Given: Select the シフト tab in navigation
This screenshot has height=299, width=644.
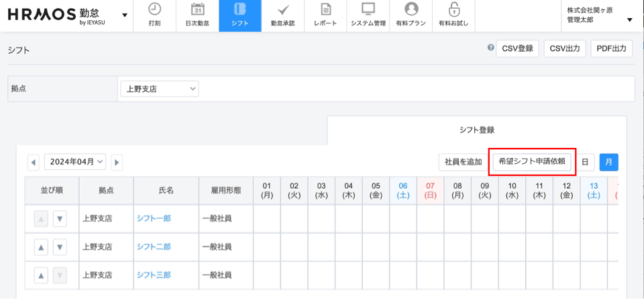Looking at the screenshot, I should (239, 15).
